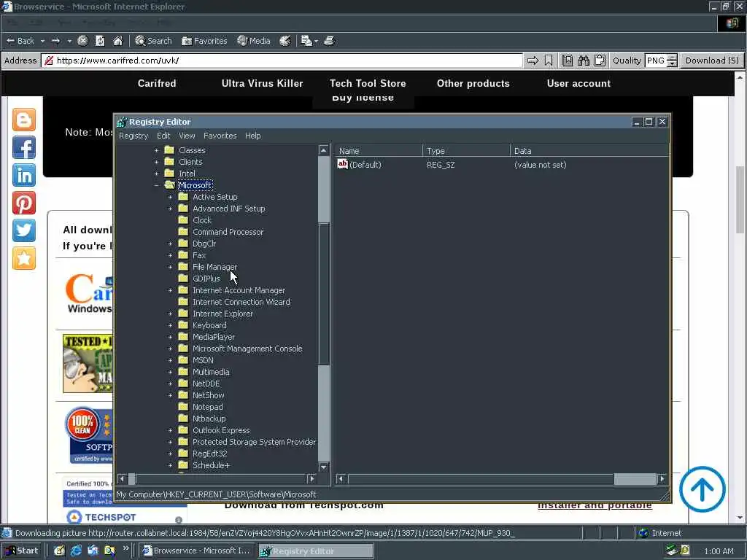Expand the Classes registry key
This screenshot has height=560, width=747.
pyautogui.click(x=156, y=150)
